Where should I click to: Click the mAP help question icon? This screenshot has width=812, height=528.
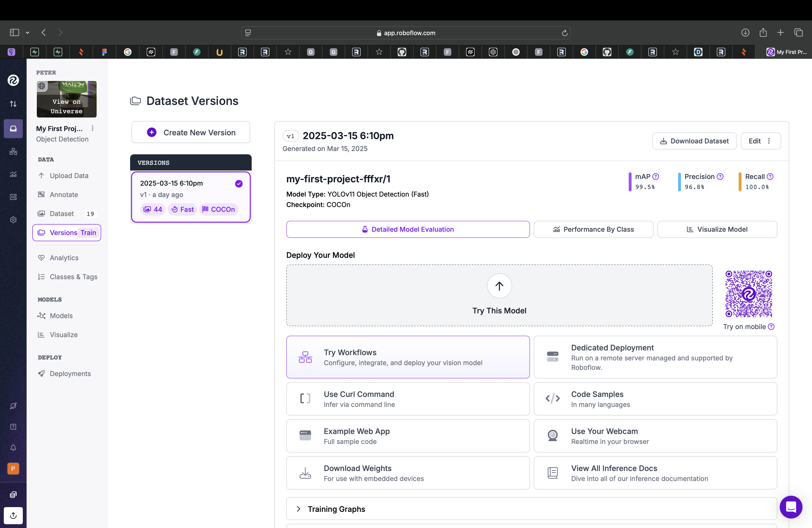pos(655,177)
